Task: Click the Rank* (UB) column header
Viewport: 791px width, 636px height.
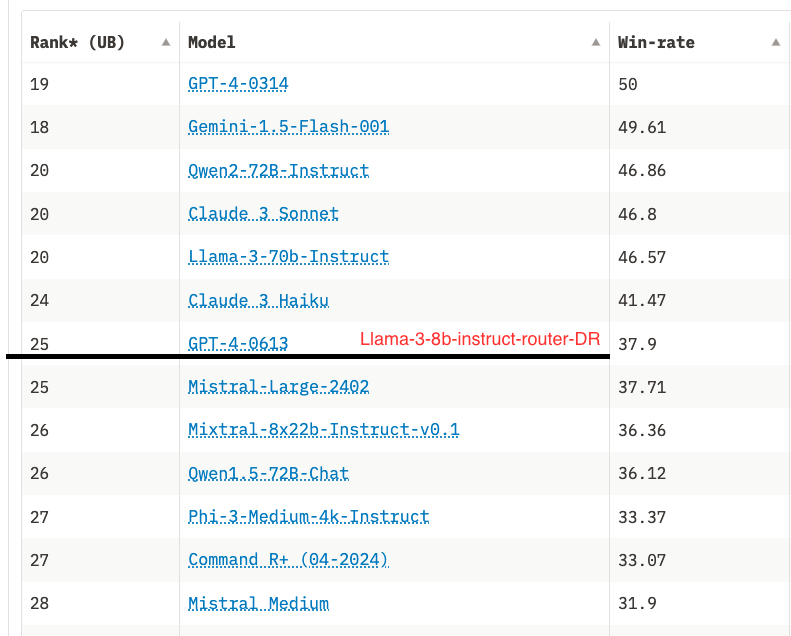Action: pos(77,42)
